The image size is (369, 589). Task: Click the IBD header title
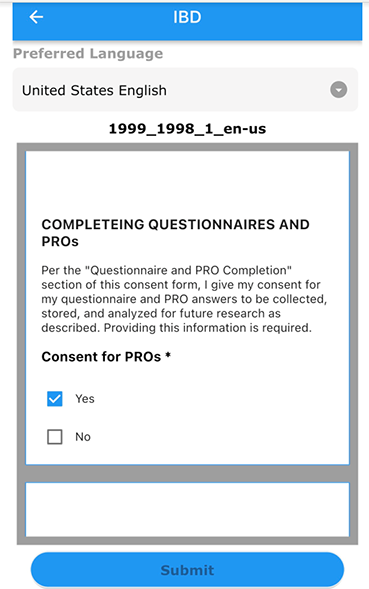click(187, 17)
